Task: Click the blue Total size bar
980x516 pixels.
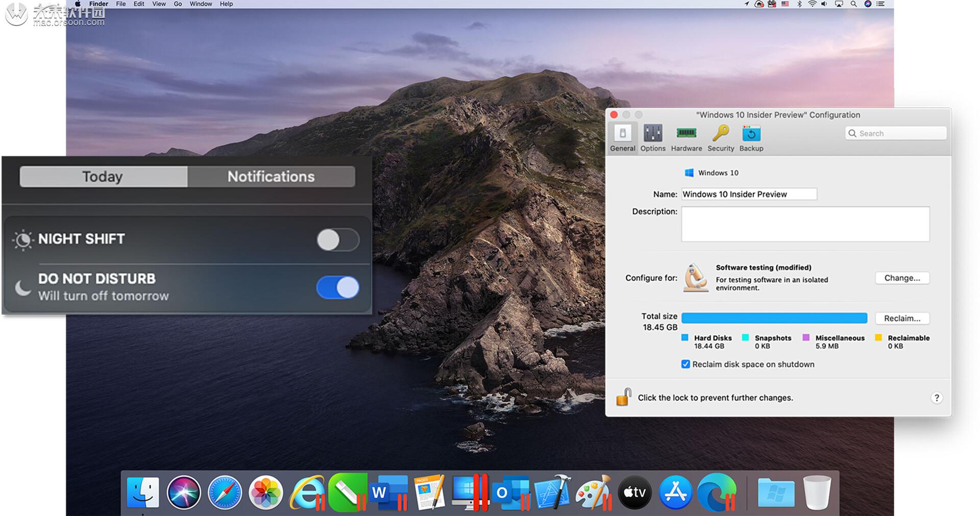Action: [x=774, y=318]
